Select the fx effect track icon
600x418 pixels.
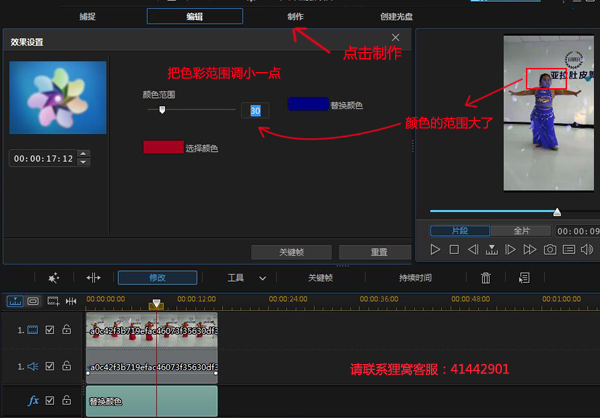click(34, 400)
